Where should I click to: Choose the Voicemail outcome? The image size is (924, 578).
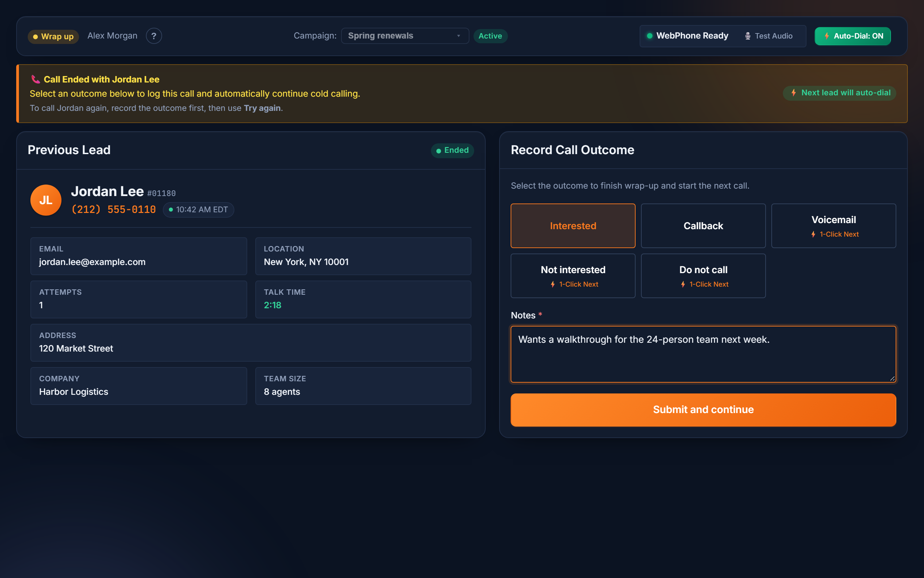tap(833, 225)
